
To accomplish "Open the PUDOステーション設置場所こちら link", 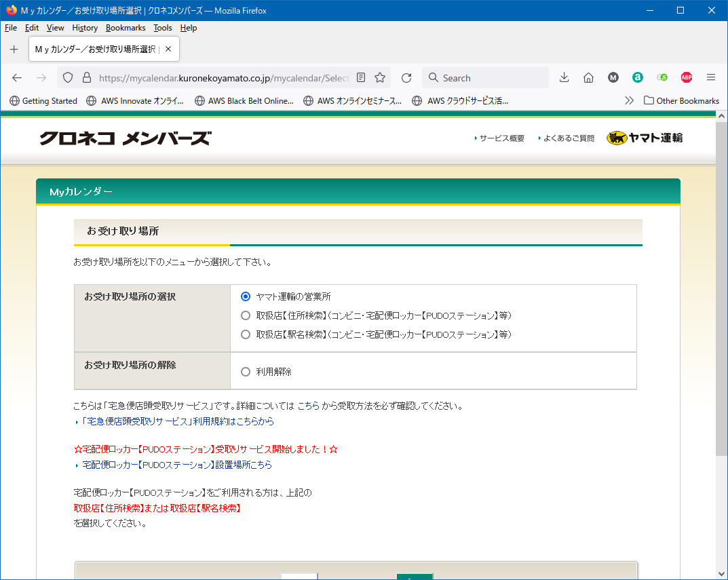I will click(x=176, y=465).
